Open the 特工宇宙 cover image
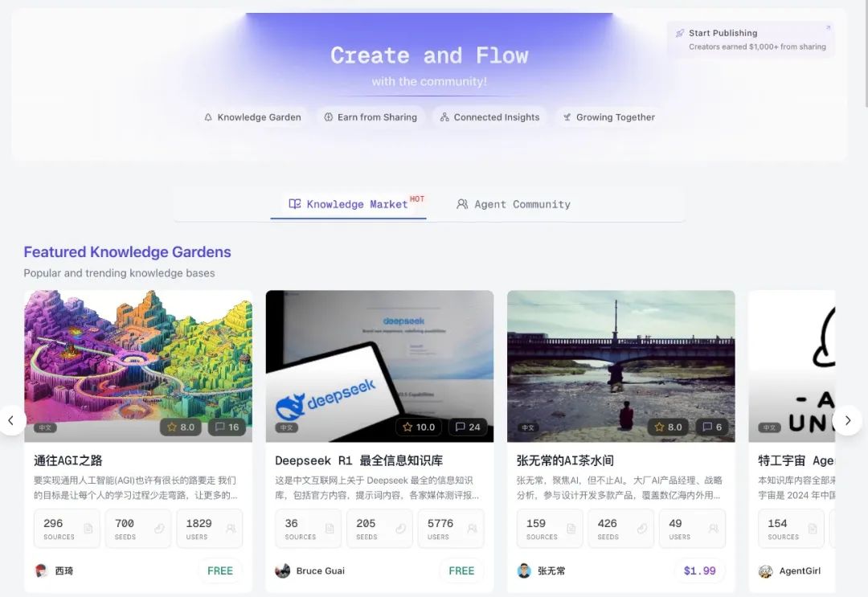This screenshot has height=597, width=868. pyautogui.click(x=792, y=366)
